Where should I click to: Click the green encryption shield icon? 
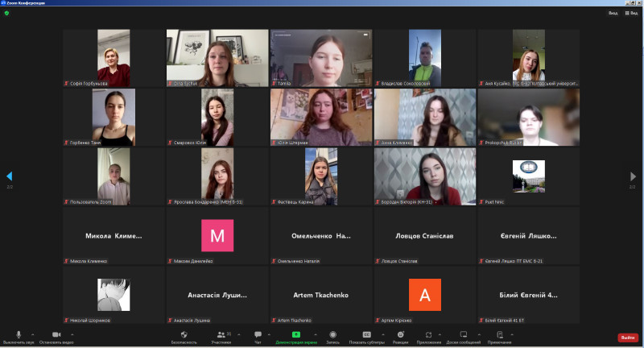point(7,13)
